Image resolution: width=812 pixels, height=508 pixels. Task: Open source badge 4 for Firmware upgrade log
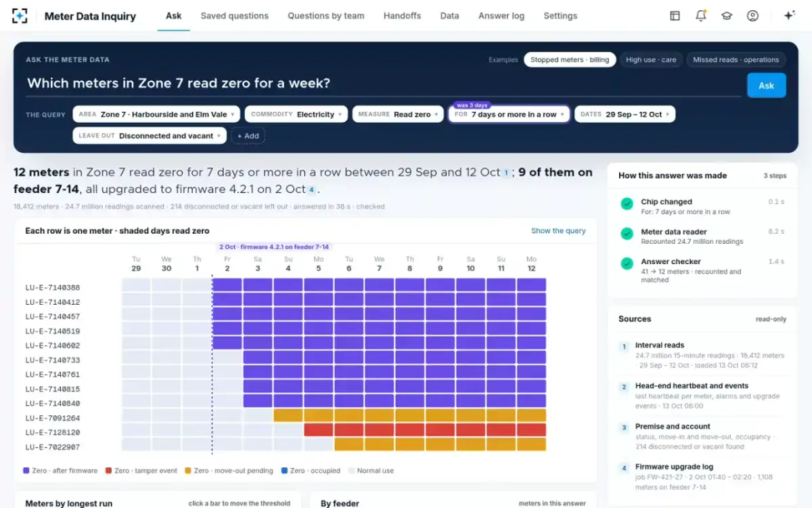tap(625, 469)
